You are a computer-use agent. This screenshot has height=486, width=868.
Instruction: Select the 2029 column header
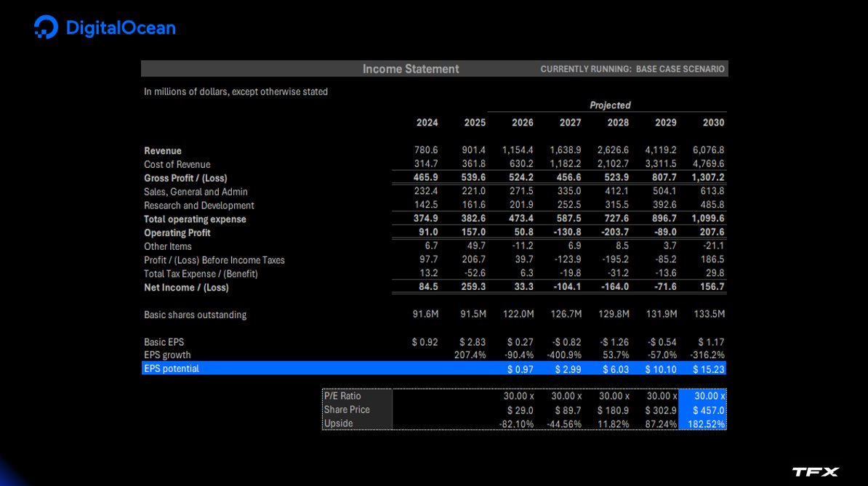(x=665, y=123)
